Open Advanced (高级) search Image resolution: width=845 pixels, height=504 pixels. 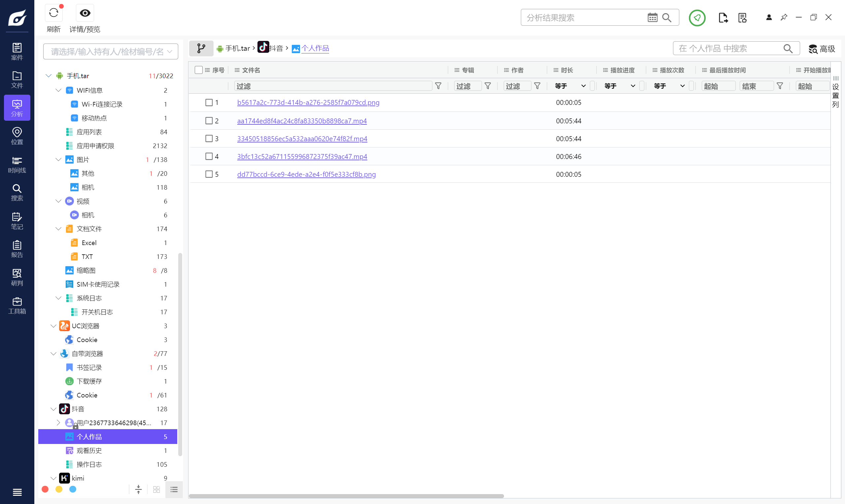click(822, 49)
